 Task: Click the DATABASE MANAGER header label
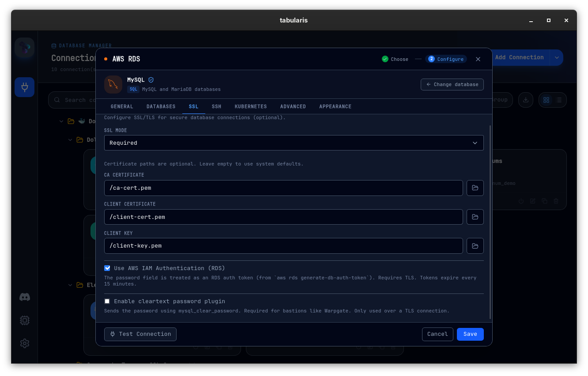pos(85,45)
